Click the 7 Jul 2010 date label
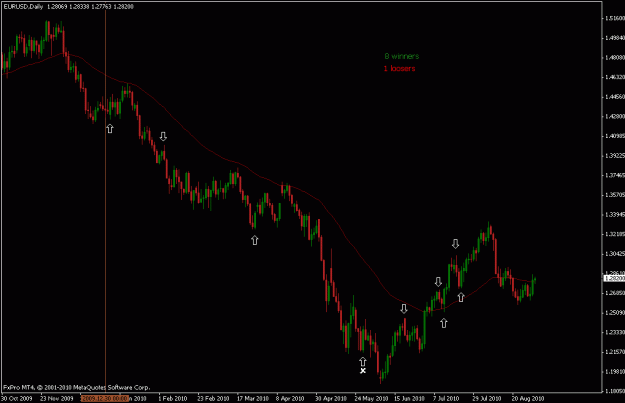This screenshot has height=403, width=625. [446, 398]
